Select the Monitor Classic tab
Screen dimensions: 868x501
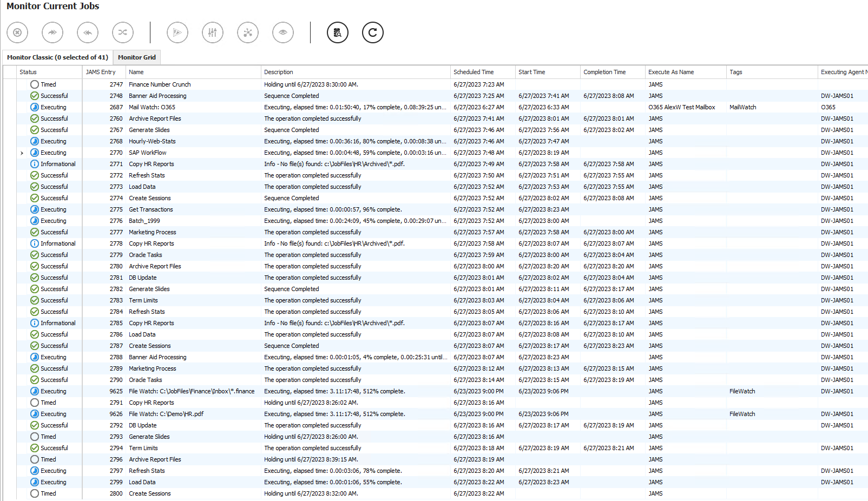57,57
